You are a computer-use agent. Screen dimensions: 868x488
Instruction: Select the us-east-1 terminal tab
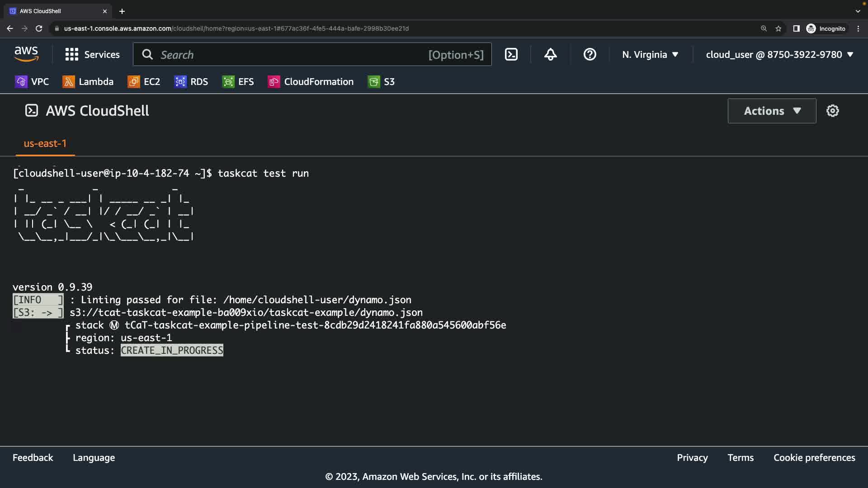[45, 144]
